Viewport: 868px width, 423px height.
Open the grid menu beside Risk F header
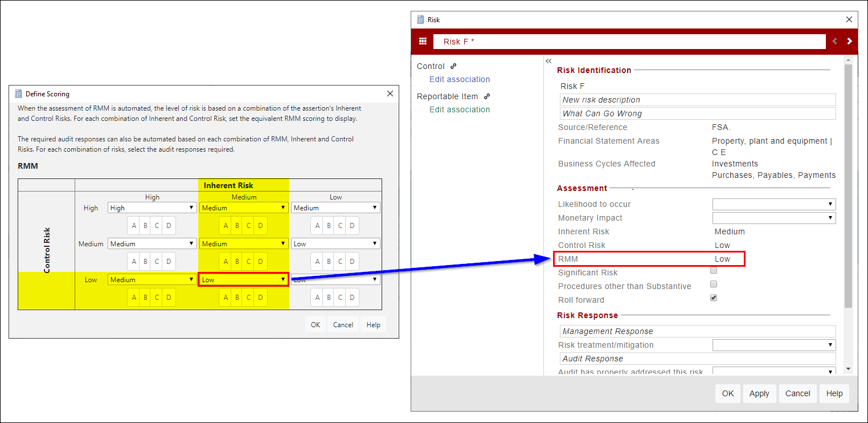[x=423, y=41]
